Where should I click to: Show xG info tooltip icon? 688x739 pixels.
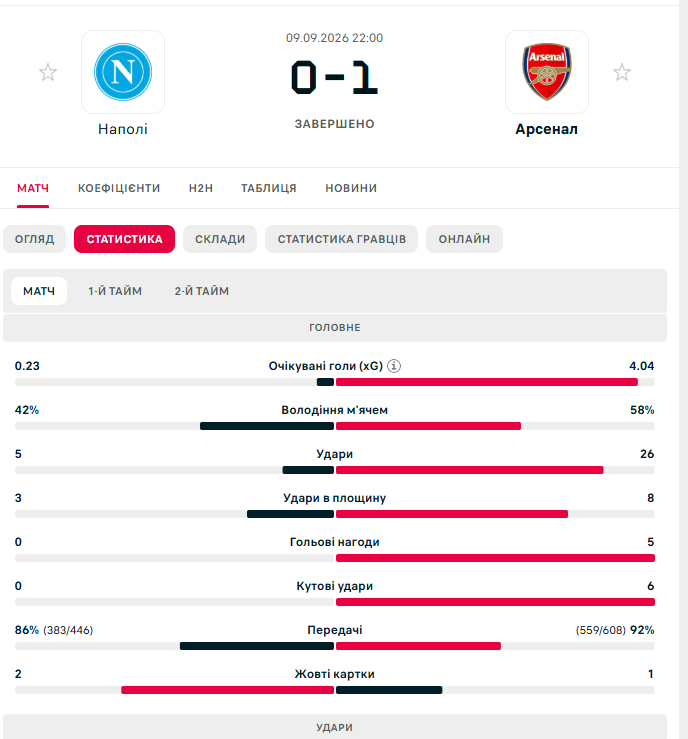[394, 366]
